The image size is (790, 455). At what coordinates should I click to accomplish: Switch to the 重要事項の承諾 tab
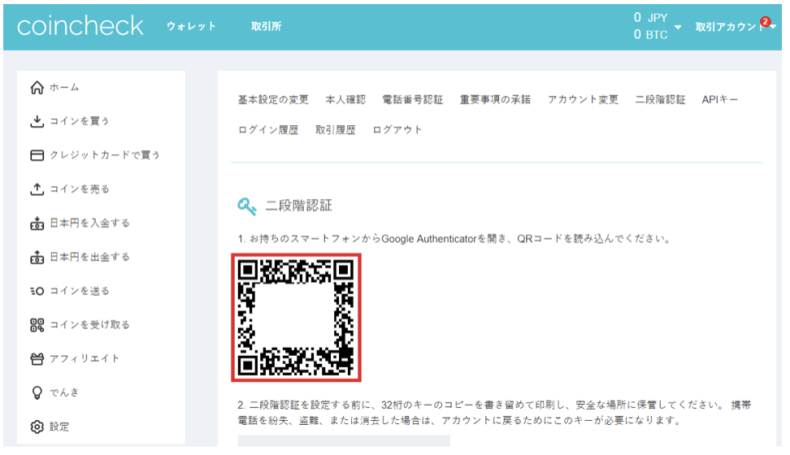495,100
